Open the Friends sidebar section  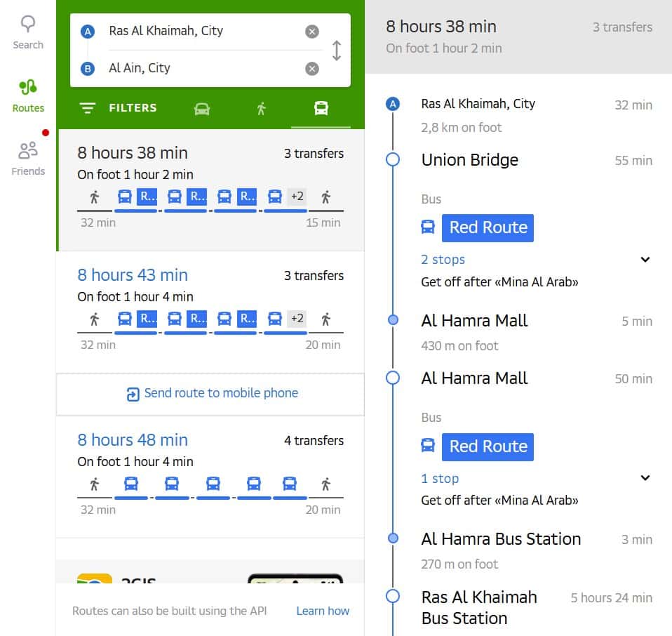pos(28,159)
